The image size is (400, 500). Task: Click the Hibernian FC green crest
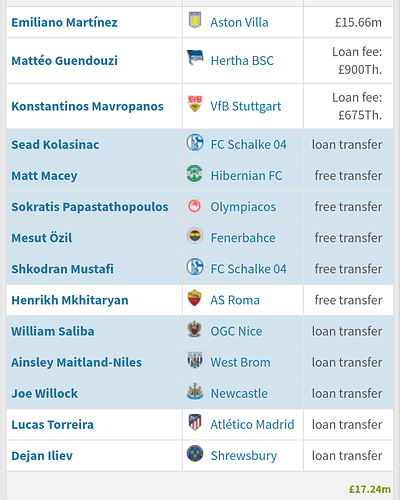tap(195, 174)
